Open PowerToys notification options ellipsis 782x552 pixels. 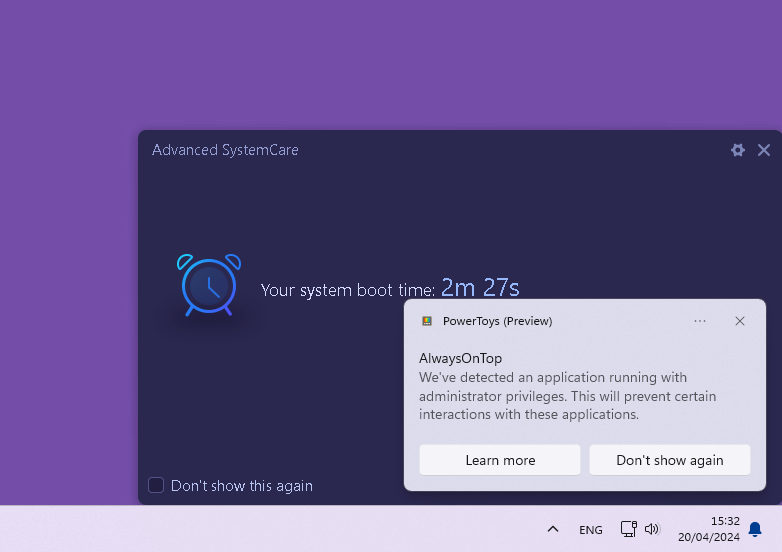click(x=700, y=321)
